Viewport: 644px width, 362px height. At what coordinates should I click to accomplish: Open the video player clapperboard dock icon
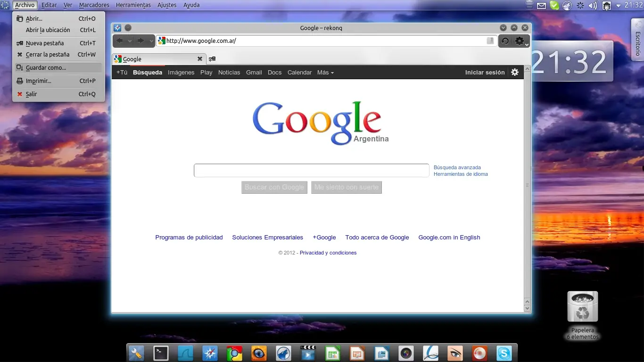click(308, 353)
